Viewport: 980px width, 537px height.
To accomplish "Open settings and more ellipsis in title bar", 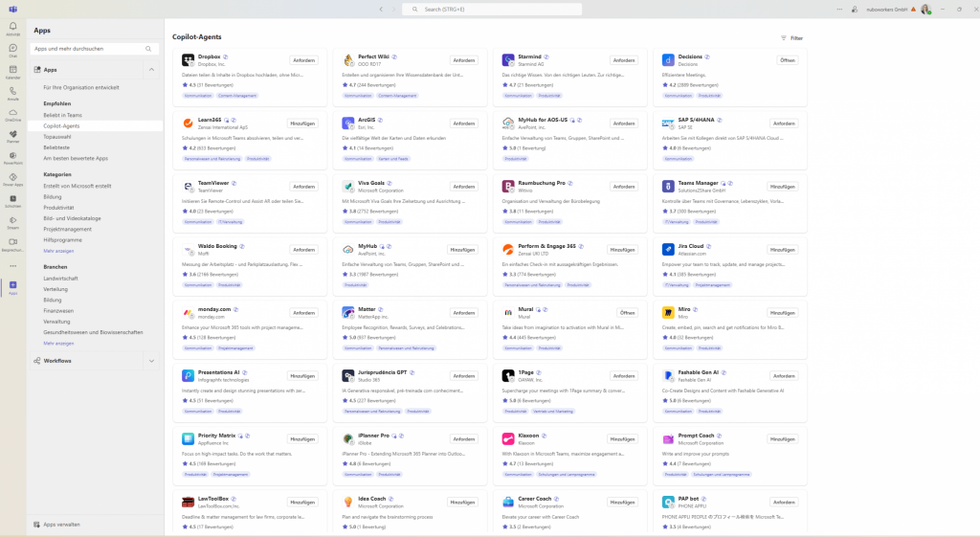I will click(839, 10).
